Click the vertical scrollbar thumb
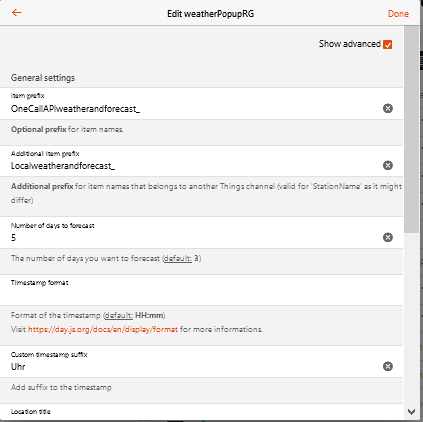423x422 pixels. [x=411, y=129]
